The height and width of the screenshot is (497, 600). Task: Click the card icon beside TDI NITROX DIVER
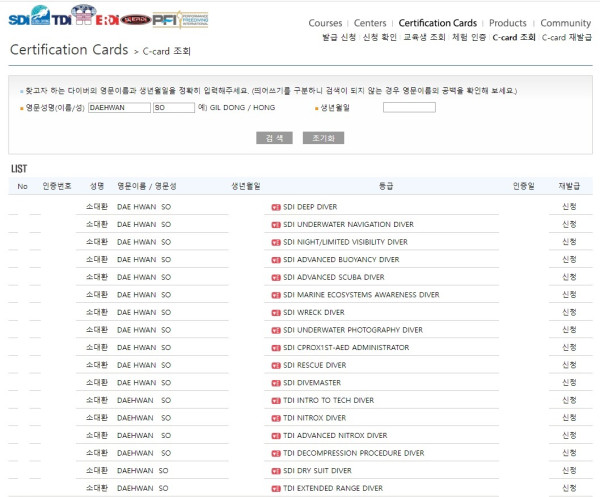pyautogui.click(x=276, y=418)
